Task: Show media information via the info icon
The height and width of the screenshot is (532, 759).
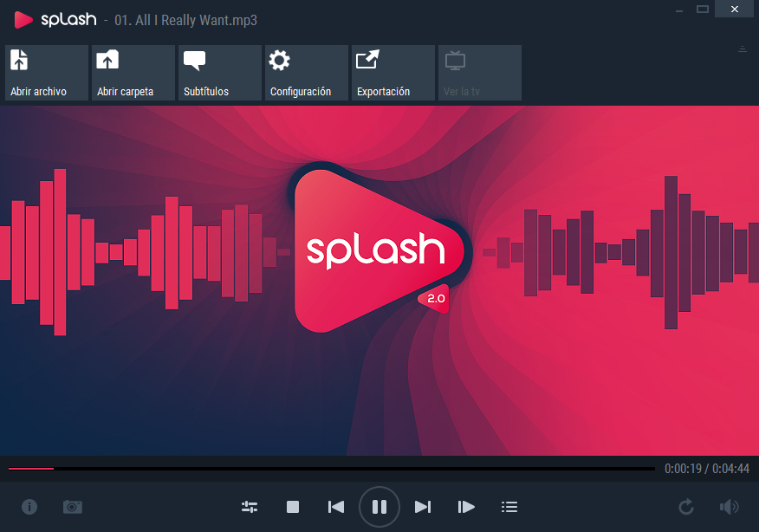Action: [29, 507]
